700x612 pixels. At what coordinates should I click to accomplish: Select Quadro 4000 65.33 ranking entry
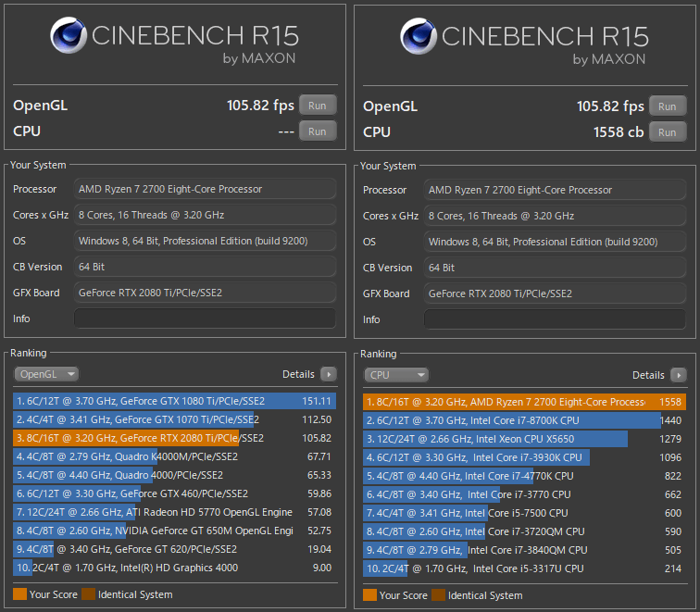pos(175,475)
